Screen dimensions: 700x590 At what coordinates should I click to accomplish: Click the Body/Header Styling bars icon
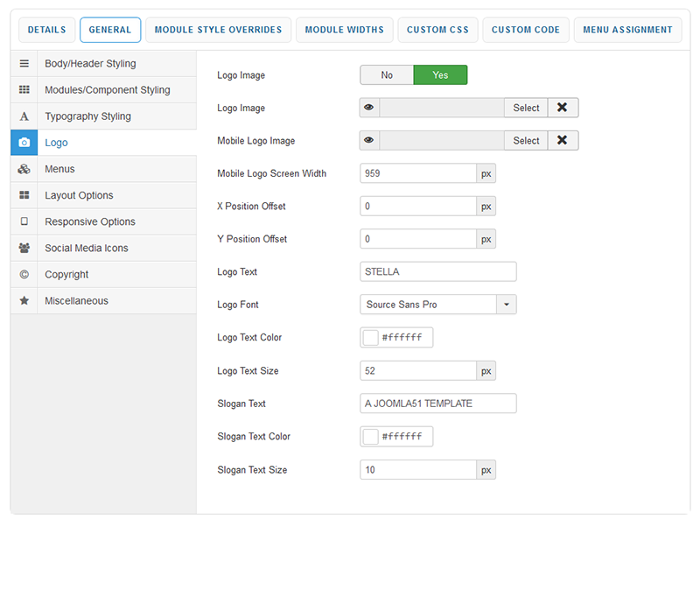(x=24, y=64)
